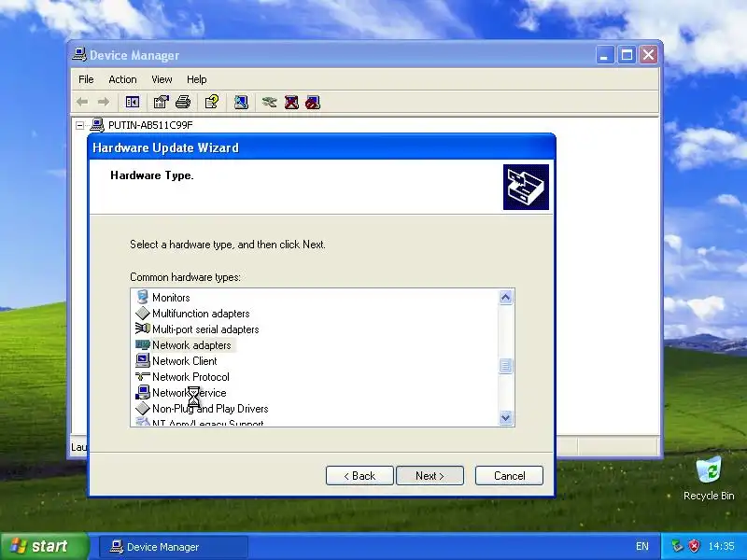
Task: Click the Network Client icon
Action: [x=143, y=360]
